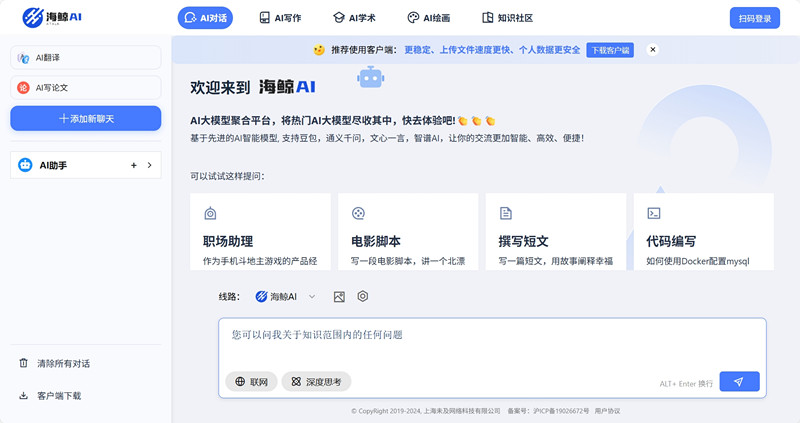The width and height of the screenshot is (800, 423).
Task: Click the 可以试试这样提问 label
Action: 228,177
